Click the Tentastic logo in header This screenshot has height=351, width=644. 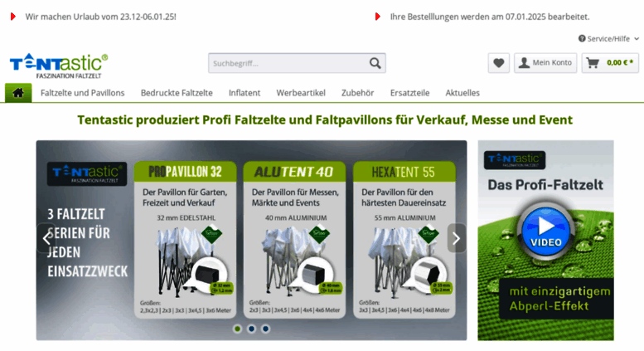point(59,66)
